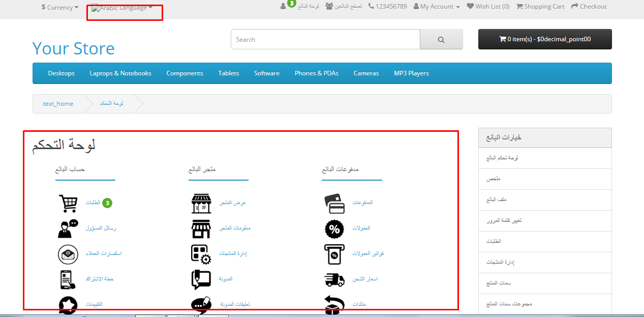Viewport: 644px width, 317px height.
Task: Click the magnifier search button
Action: 441,39
